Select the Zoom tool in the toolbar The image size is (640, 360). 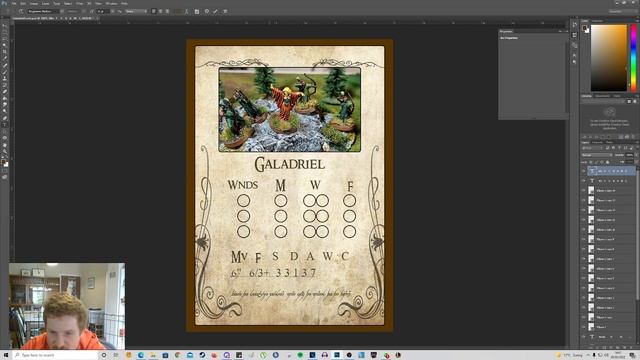pyautogui.click(x=5, y=151)
